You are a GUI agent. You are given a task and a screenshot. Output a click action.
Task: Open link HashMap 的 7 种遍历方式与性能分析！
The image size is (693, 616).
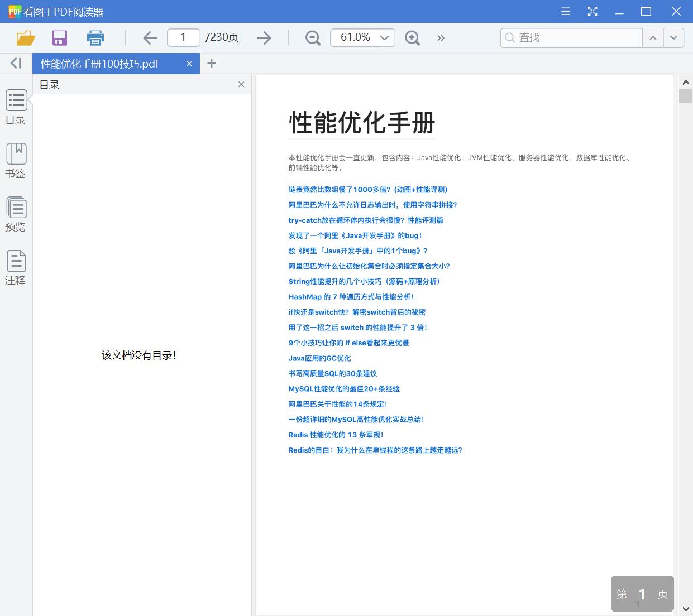tap(351, 297)
